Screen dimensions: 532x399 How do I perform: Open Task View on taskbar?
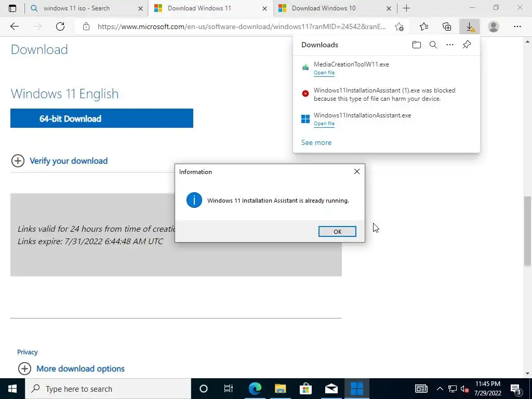229,389
